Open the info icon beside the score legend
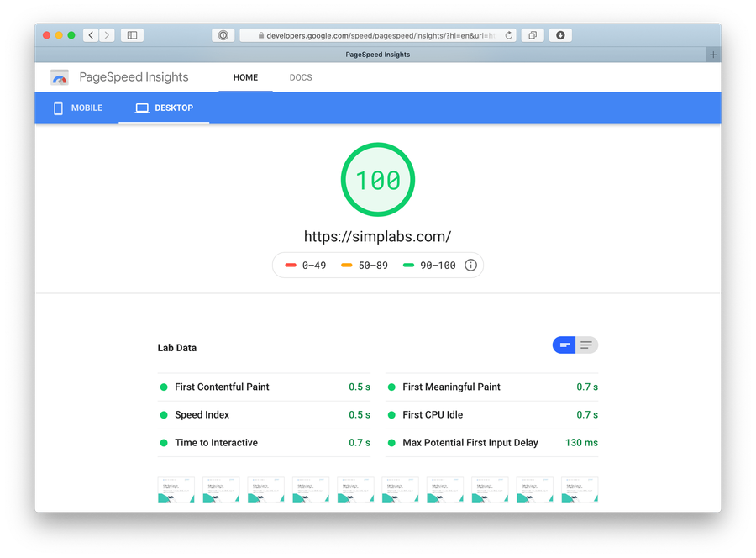This screenshot has height=558, width=756. (471, 265)
